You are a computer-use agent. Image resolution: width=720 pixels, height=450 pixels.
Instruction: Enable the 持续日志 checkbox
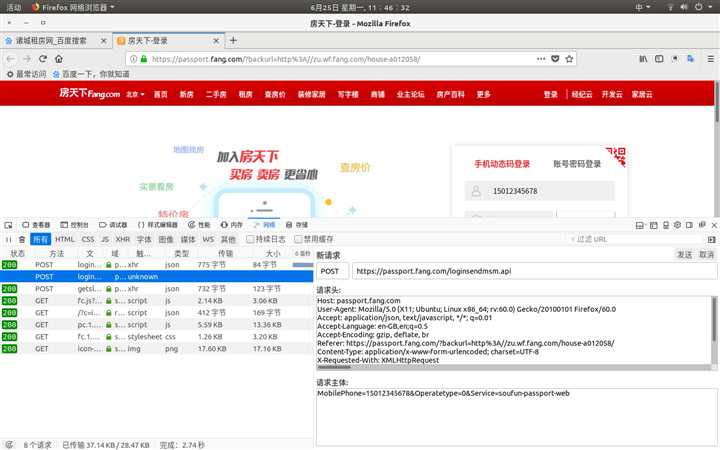(x=250, y=239)
